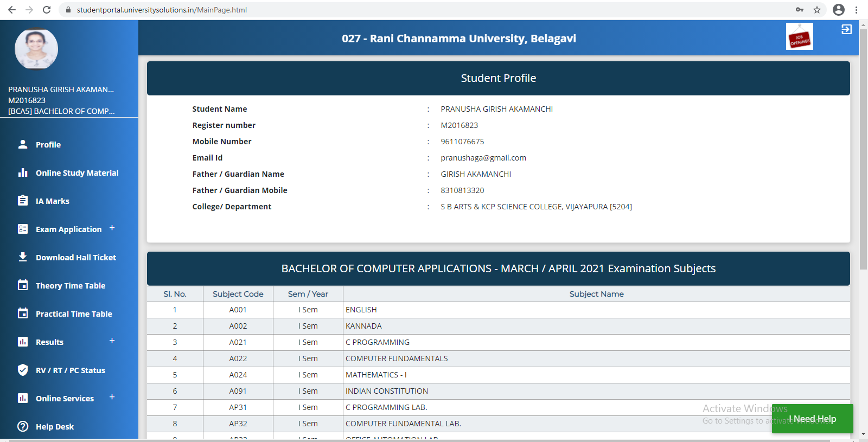
Task: Click the Help Desk question mark icon
Action: pos(23,426)
